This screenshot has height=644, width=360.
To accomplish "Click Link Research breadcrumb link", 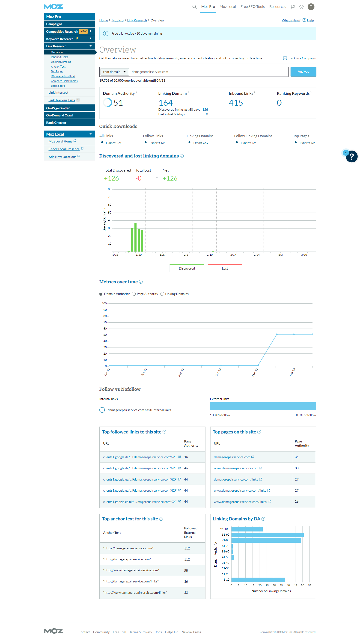I will pyautogui.click(x=137, y=20).
